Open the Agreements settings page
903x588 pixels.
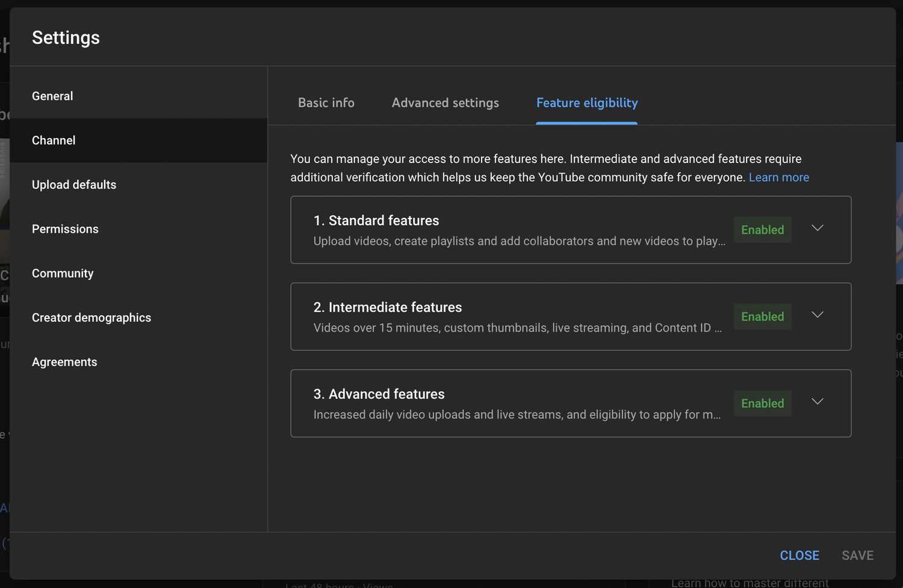point(64,362)
